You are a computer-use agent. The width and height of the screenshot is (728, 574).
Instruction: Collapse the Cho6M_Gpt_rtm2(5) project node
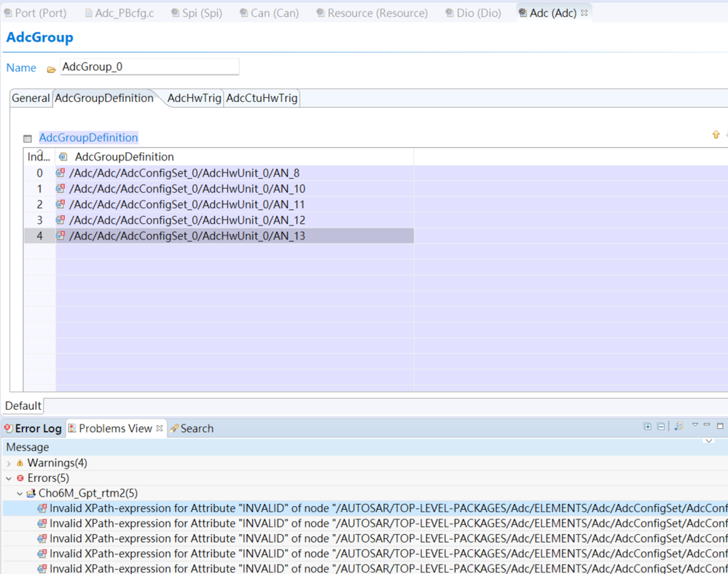click(x=20, y=494)
